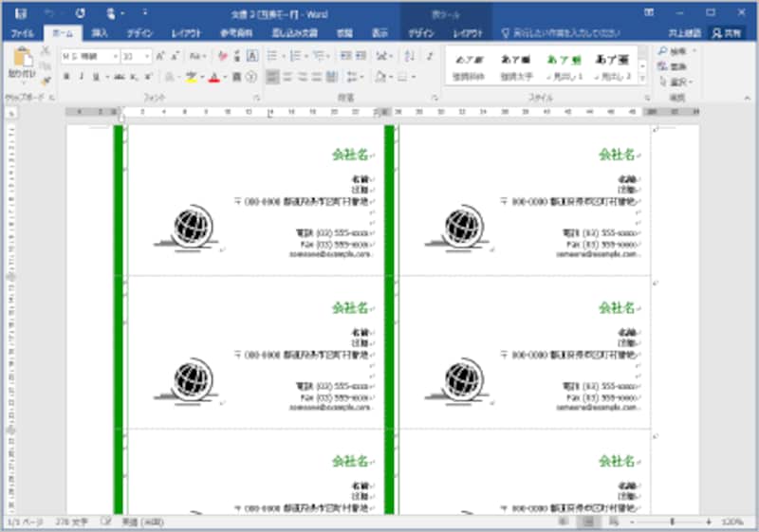Click the Paste clipboard icon
Image resolution: width=759 pixels, height=532 pixels.
(22, 57)
